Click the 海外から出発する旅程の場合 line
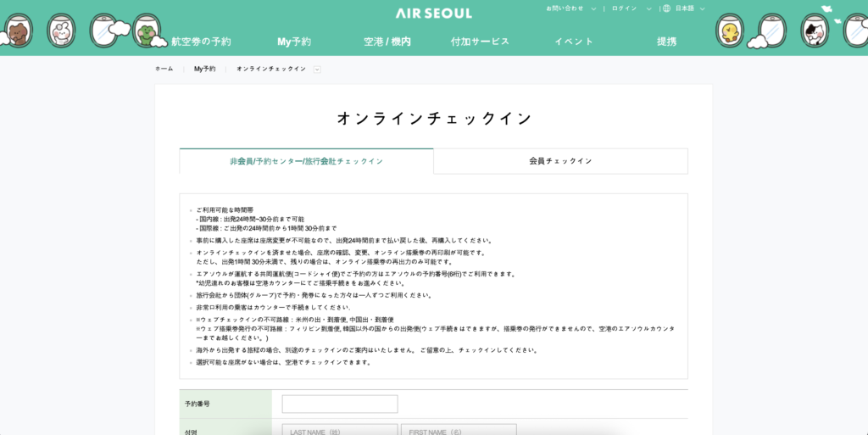The image size is (868, 435). click(x=367, y=350)
